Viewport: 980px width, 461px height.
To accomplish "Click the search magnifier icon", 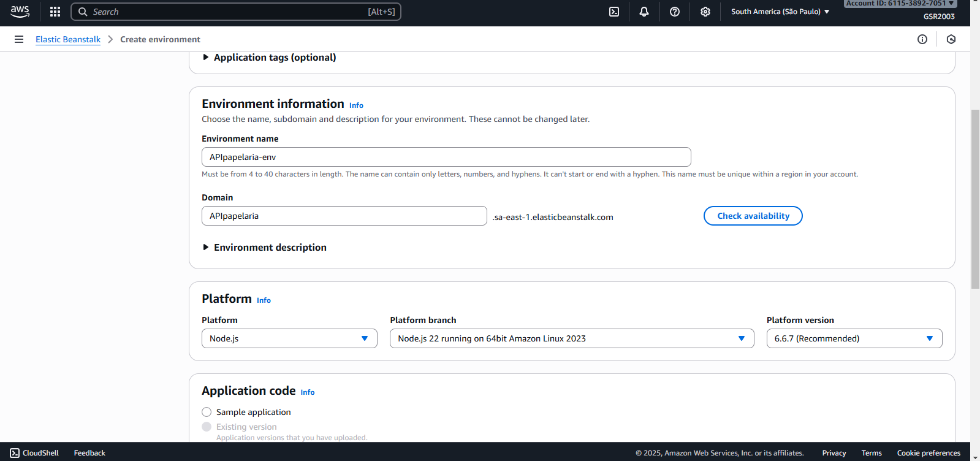I will point(83,12).
